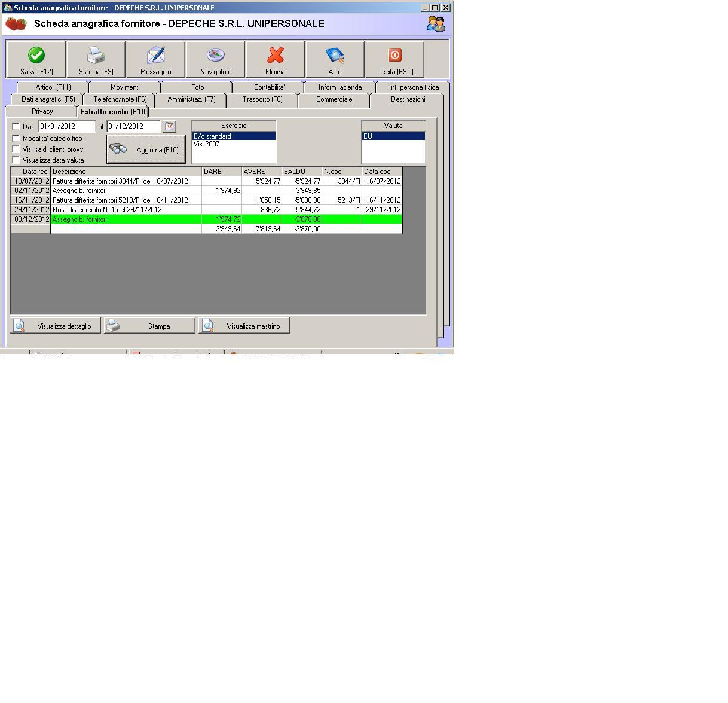The height and width of the screenshot is (703, 728).
Task: Switch to Foto tab
Action: click(197, 87)
